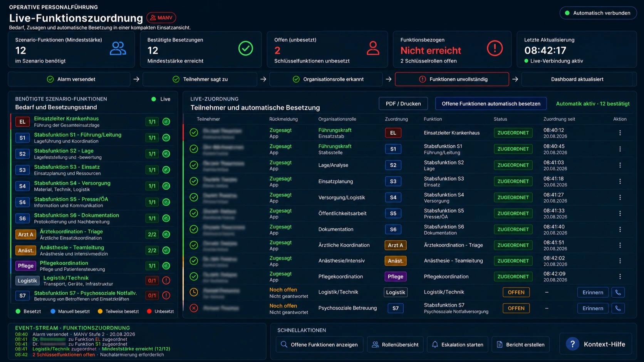Click the Kontext-Hilfe button

(595, 344)
